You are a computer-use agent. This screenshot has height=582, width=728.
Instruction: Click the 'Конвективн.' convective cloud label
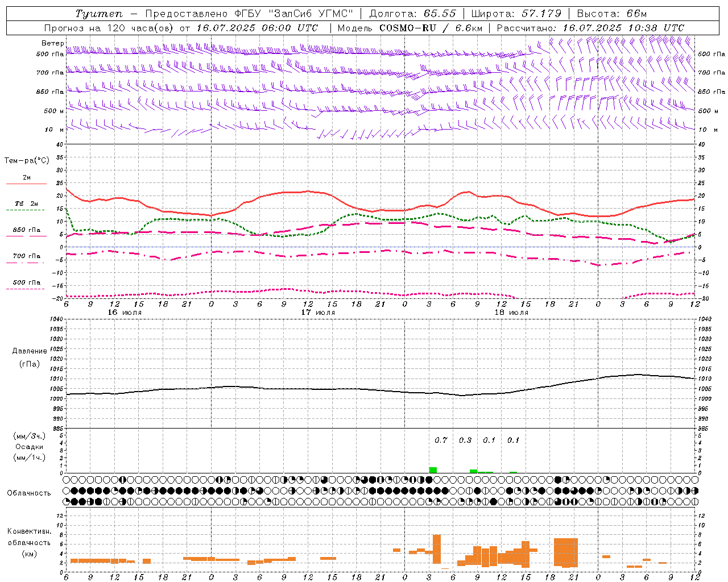(29, 531)
